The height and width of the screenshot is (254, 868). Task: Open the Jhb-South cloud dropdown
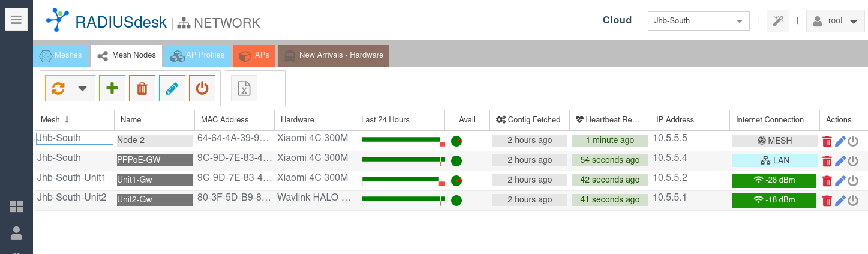click(x=698, y=21)
